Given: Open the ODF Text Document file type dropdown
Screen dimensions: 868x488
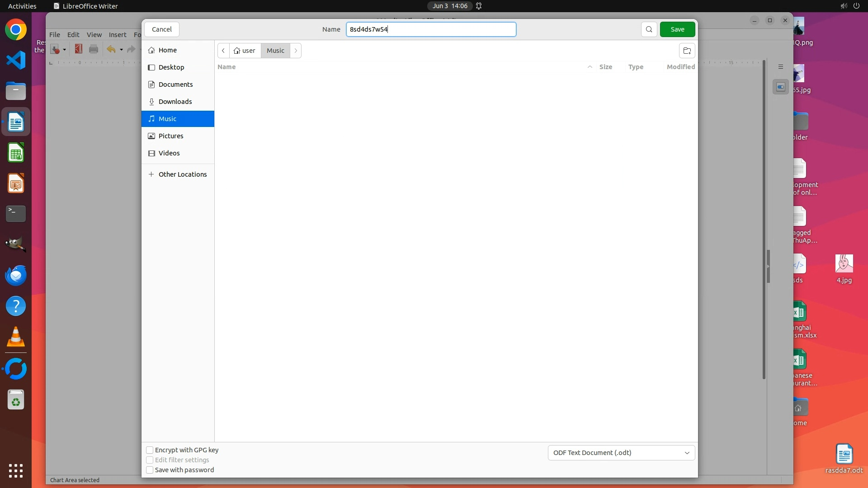Looking at the screenshot, I should (x=621, y=453).
